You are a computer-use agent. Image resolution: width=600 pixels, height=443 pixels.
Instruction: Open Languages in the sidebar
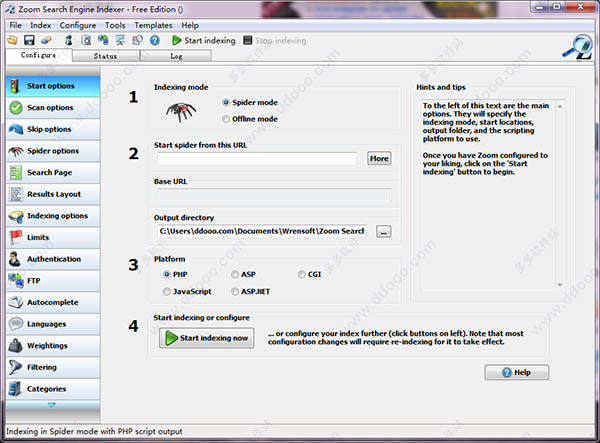click(x=53, y=324)
